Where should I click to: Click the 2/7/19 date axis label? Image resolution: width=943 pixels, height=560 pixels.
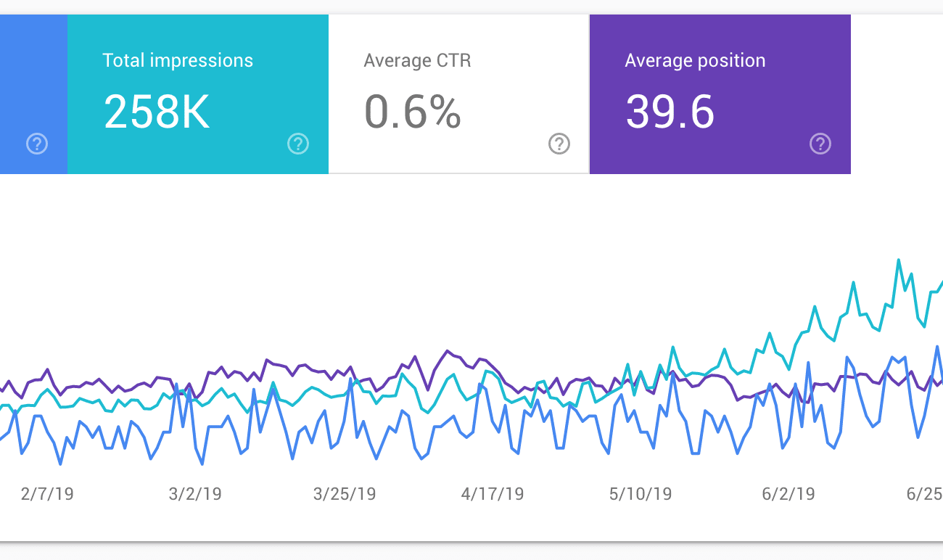pos(47,494)
